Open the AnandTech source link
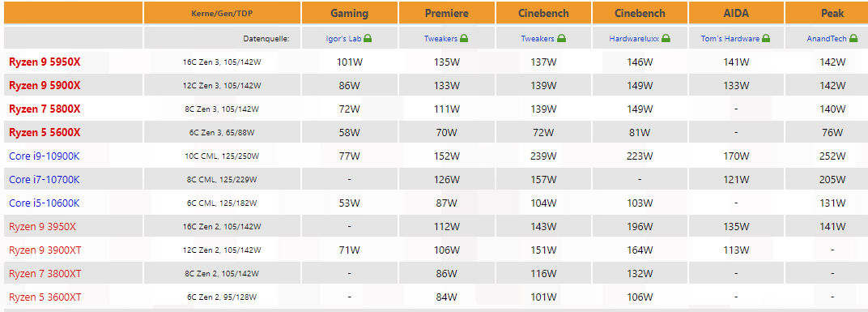 pyautogui.click(x=825, y=39)
